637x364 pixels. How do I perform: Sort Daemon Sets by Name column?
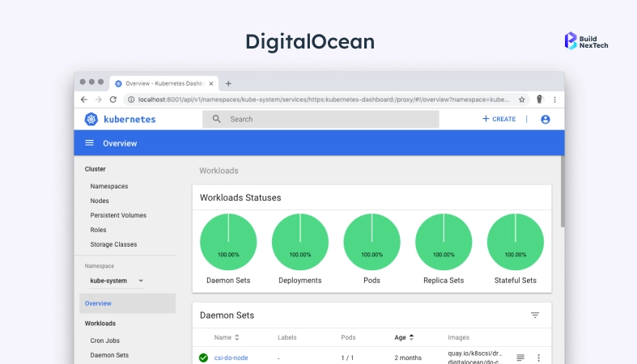(227, 337)
